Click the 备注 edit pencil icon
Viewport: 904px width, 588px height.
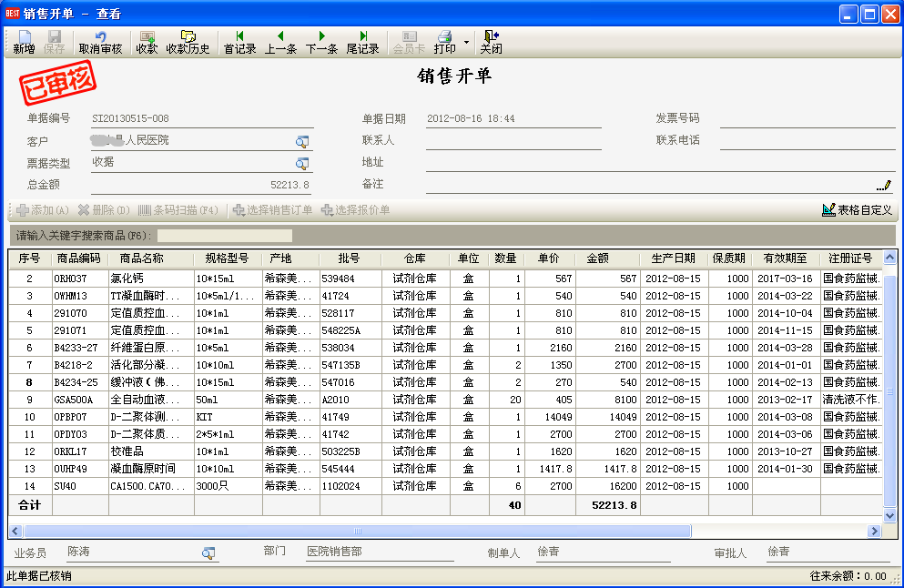(883, 185)
